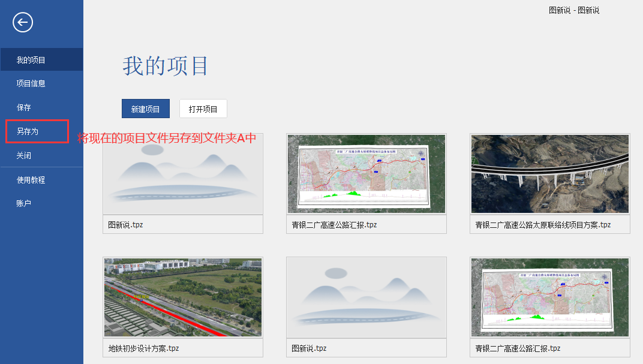Open the top-row 青银二广高速公路汇报 map thumbnail

(x=366, y=174)
